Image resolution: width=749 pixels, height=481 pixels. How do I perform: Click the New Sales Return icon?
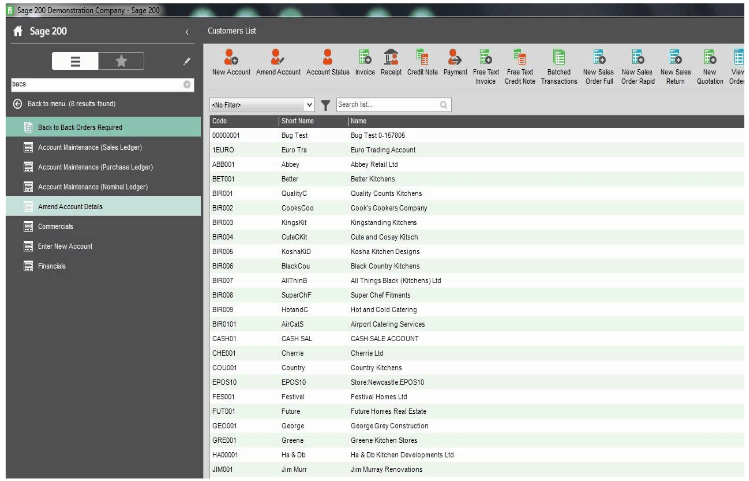click(675, 67)
